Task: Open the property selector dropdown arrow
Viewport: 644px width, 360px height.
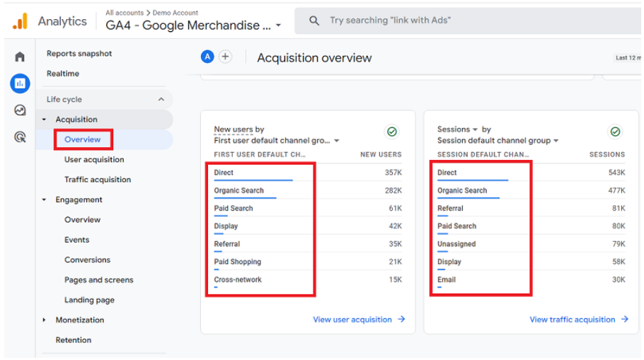Action: [278, 25]
